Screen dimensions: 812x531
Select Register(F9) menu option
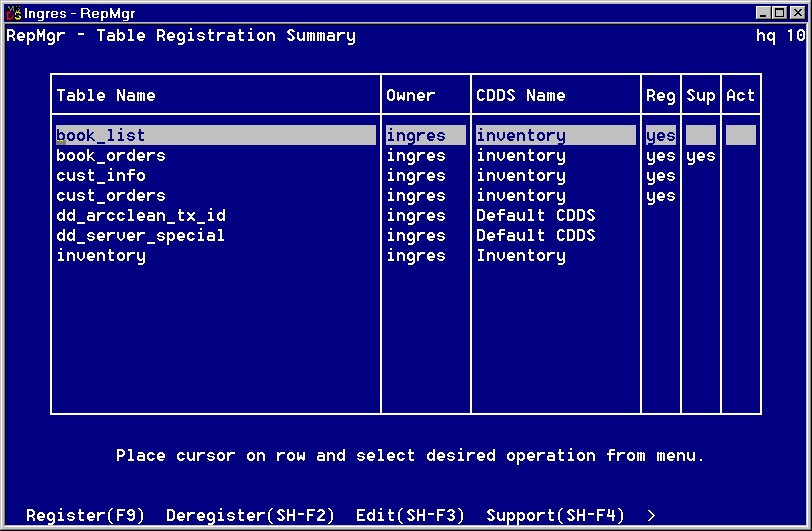tap(85, 515)
